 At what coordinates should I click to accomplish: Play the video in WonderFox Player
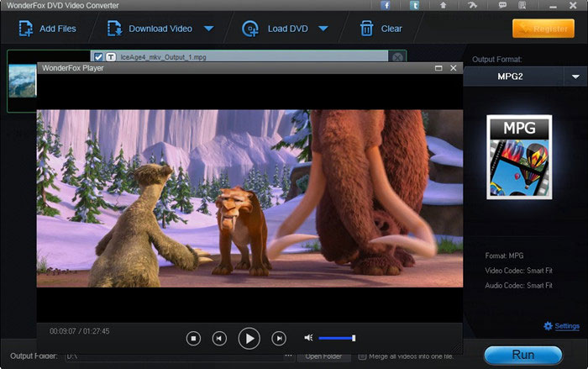click(249, 339)
